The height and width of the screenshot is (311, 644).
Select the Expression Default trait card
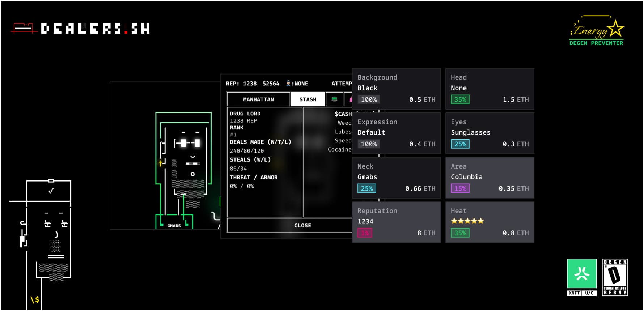[396, 133]
